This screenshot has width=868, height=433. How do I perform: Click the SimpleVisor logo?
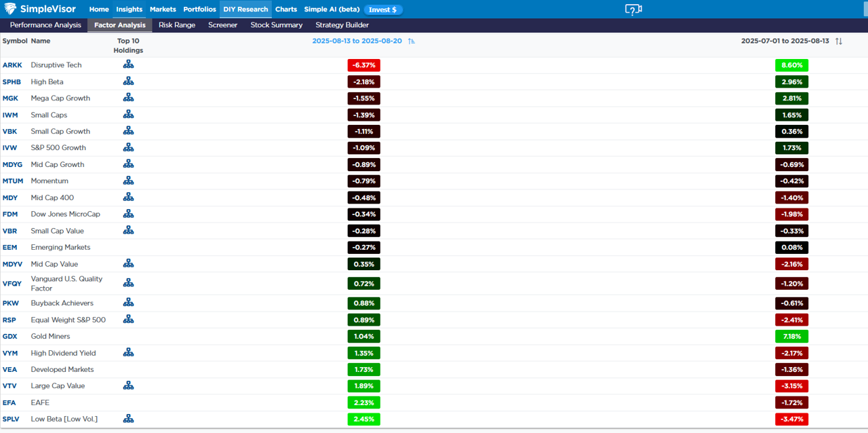tap(38, 10)
